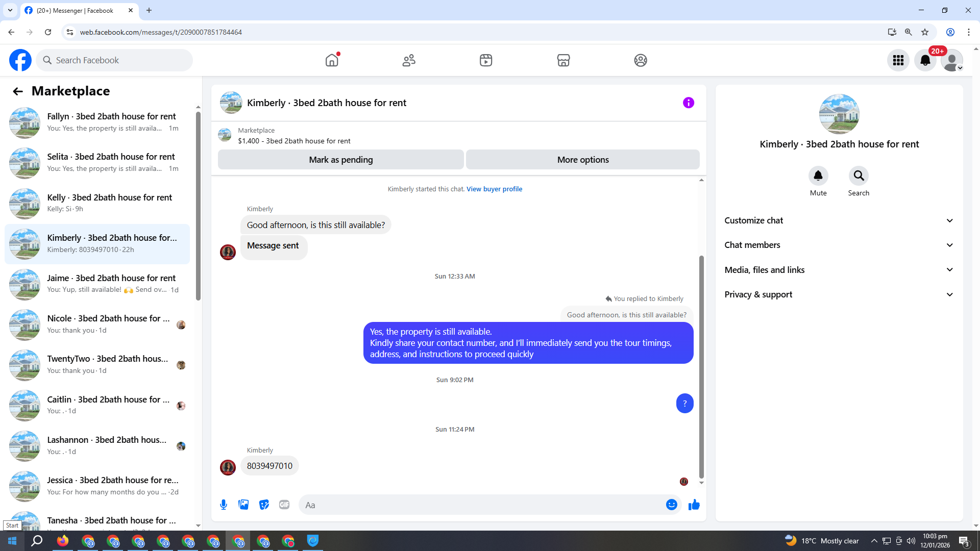
Task: Open the notifications bell
Action: (925, 60)
